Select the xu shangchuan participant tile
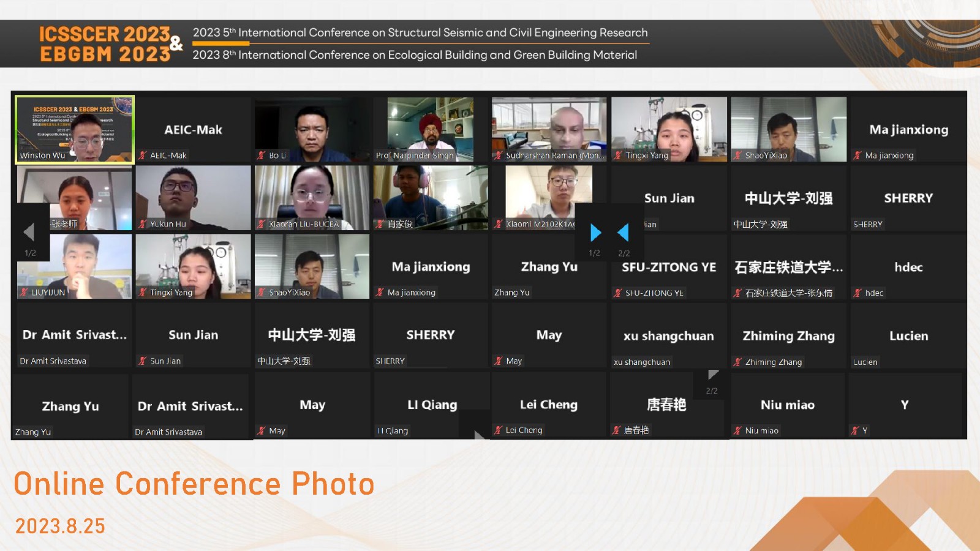980x551 pixels. tap(669, 335)
